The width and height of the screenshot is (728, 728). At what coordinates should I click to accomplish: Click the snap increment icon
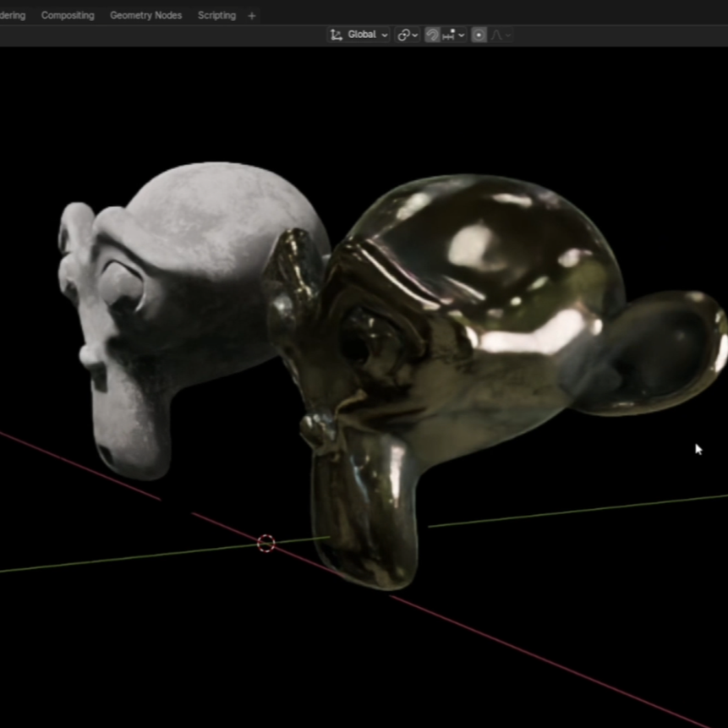click(x=449, y=35)
